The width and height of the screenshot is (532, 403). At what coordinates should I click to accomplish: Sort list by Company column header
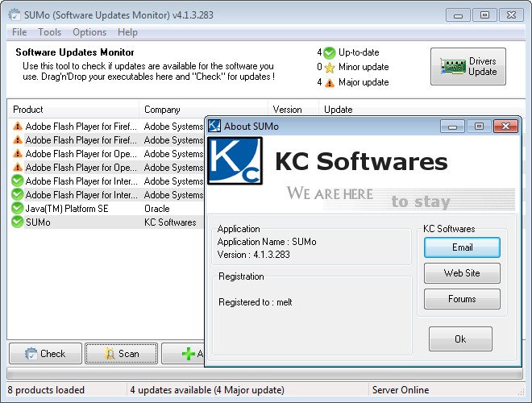click(203, 110)
